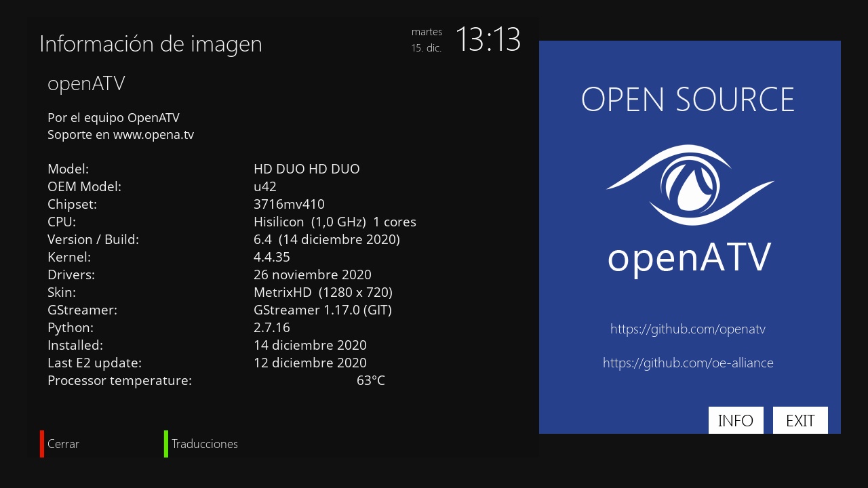Click the openATV wordmark under the logo

click(690, 259)
